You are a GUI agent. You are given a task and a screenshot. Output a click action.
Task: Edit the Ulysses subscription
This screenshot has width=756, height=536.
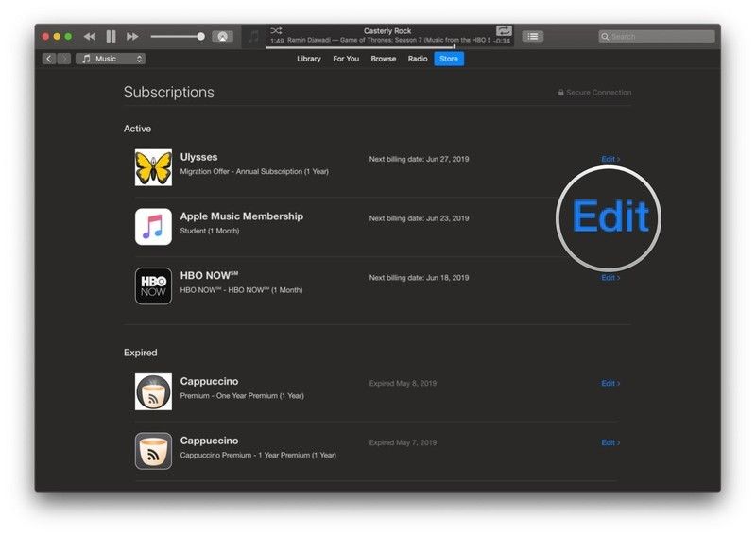tap(610, 159)
